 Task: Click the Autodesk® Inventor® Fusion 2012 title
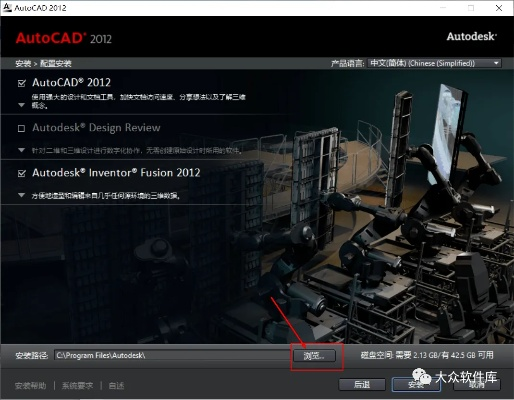click(116, 173)
